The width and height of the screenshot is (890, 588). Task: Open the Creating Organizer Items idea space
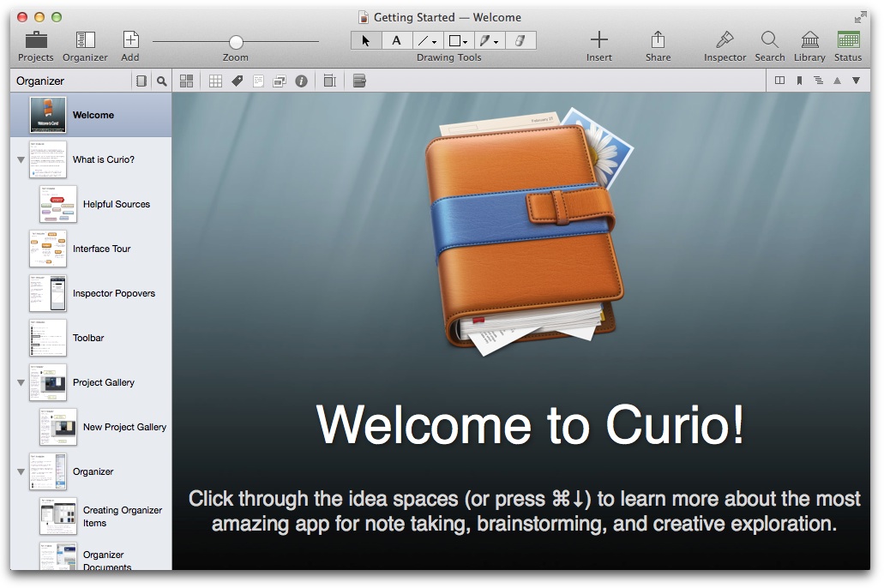pyautogui.click(x=91, y=517)
